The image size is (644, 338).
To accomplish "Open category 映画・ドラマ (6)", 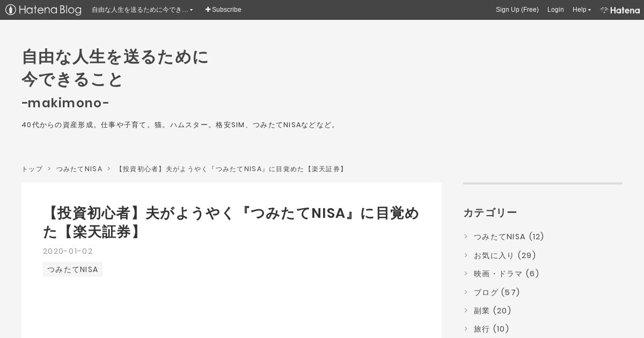I will click(506, 274).
